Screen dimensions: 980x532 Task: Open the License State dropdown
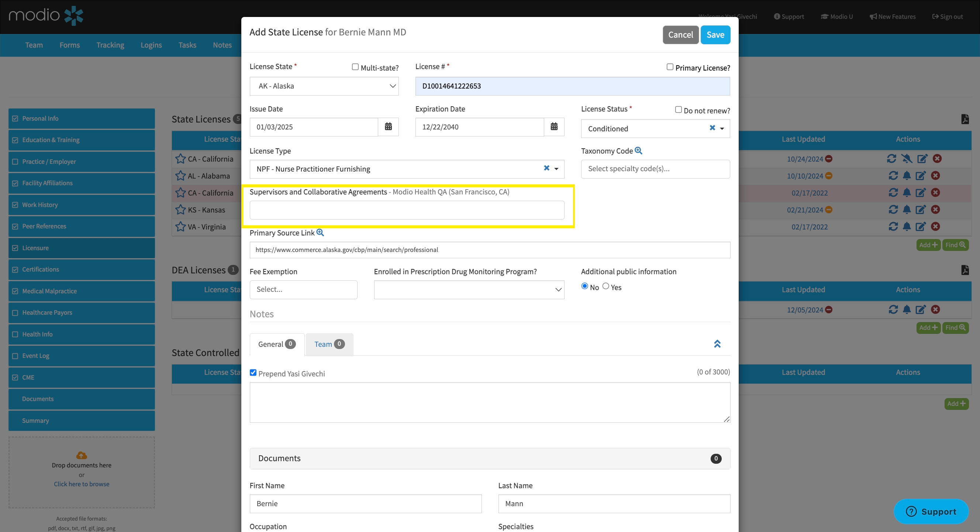tap(324, 86)
